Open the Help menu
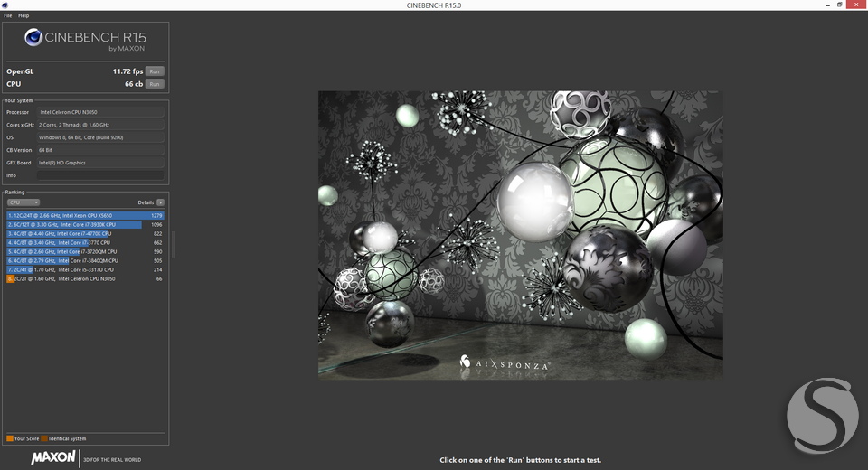The width and height of the screenshot is (868, 470). 24,15
